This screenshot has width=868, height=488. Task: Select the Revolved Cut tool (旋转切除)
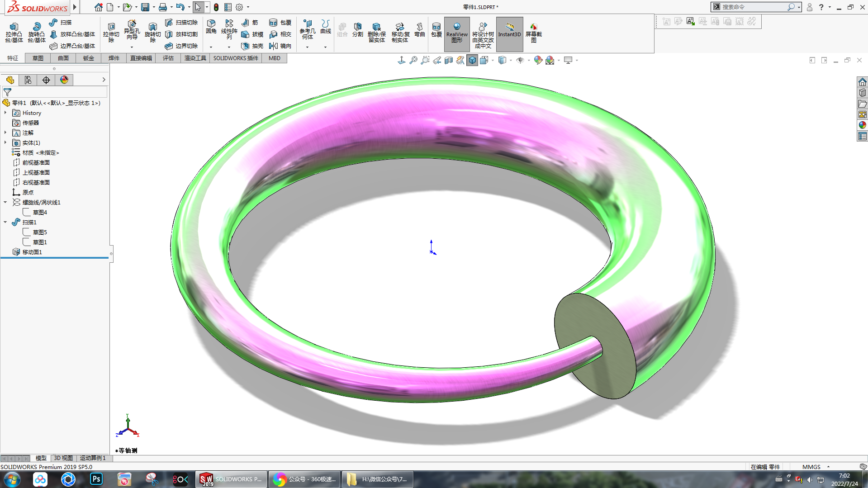(152, 33)
